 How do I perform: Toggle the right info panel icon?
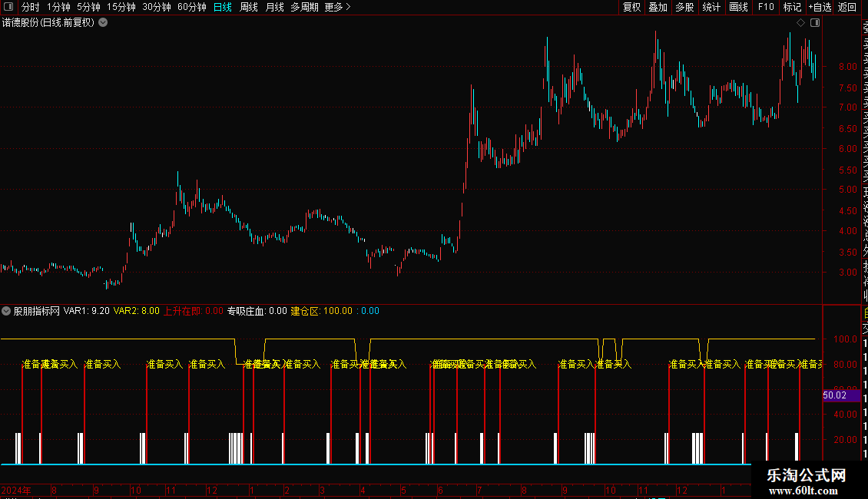815,23
